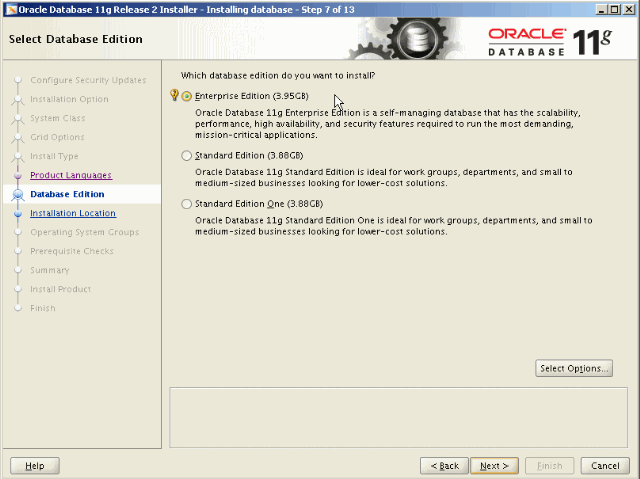Click the 'Prerequisite Checks' step text
Image resolution: width=640 pixels, height=479 pixels.
coord(72,251)
